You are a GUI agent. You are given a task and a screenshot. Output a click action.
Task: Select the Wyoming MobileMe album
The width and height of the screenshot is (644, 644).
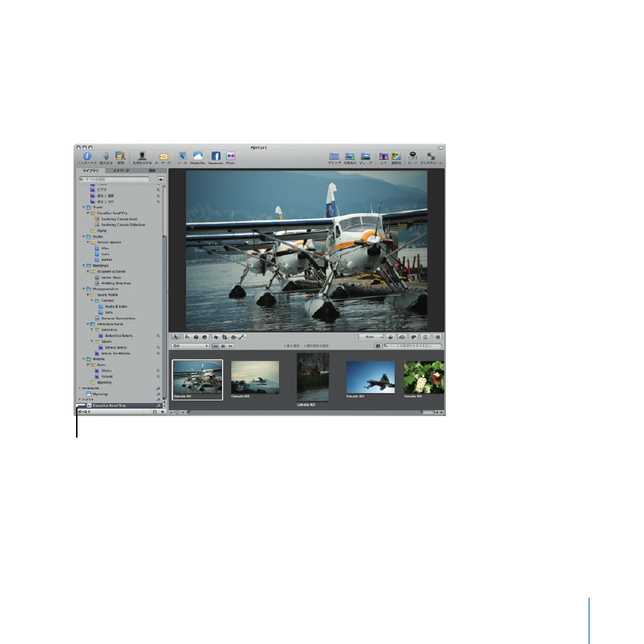[x=97, y=394]
